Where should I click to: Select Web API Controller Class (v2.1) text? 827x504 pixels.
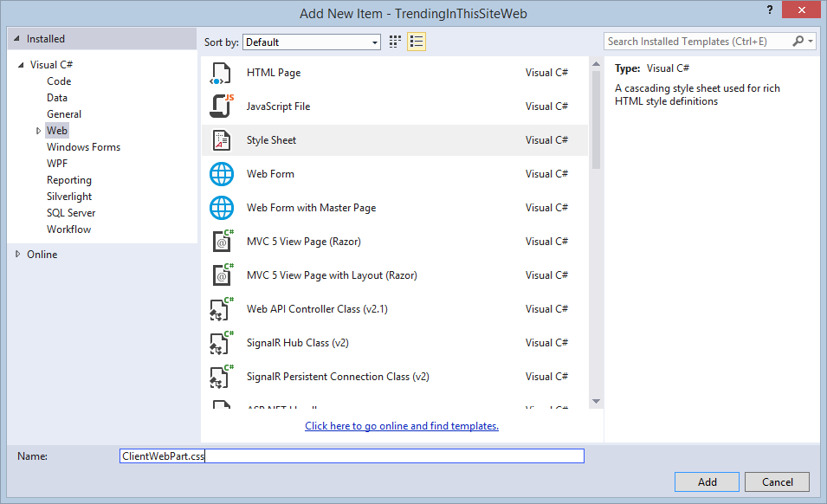[x=317, y=309]
